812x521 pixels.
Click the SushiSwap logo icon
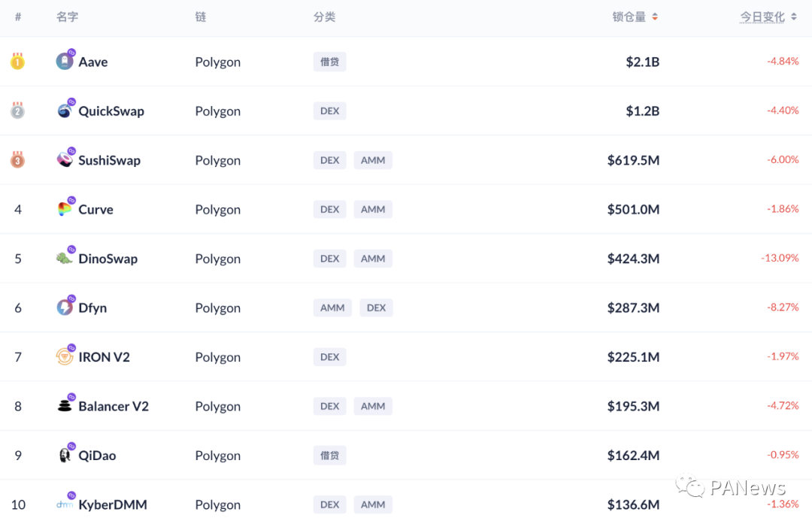[65, 160]
